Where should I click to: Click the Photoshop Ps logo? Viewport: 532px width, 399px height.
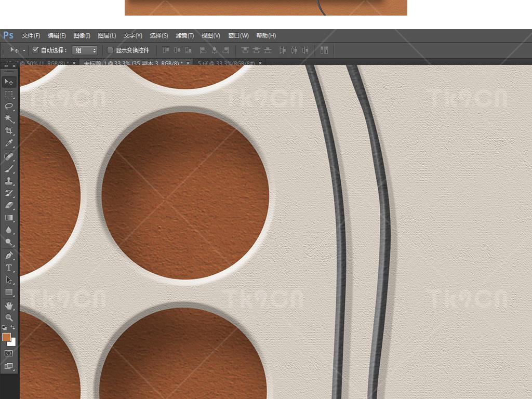pos(8,35)
